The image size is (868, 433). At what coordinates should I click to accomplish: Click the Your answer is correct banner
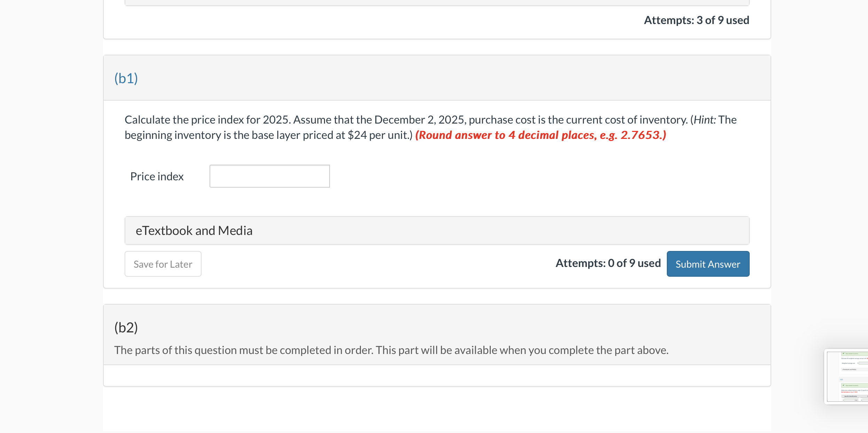[852, 354]
